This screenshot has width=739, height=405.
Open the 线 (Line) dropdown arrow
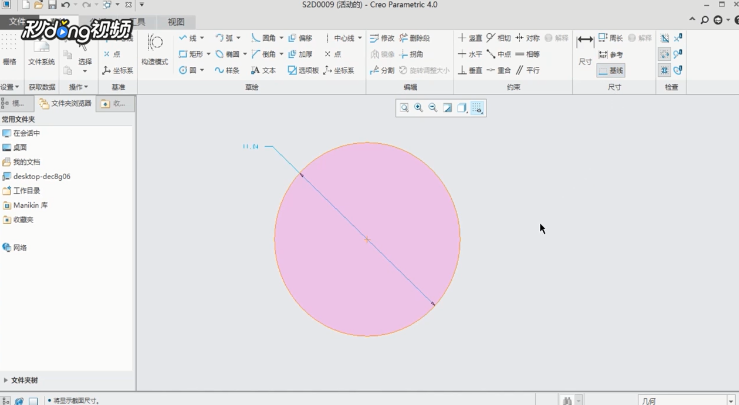202,38
